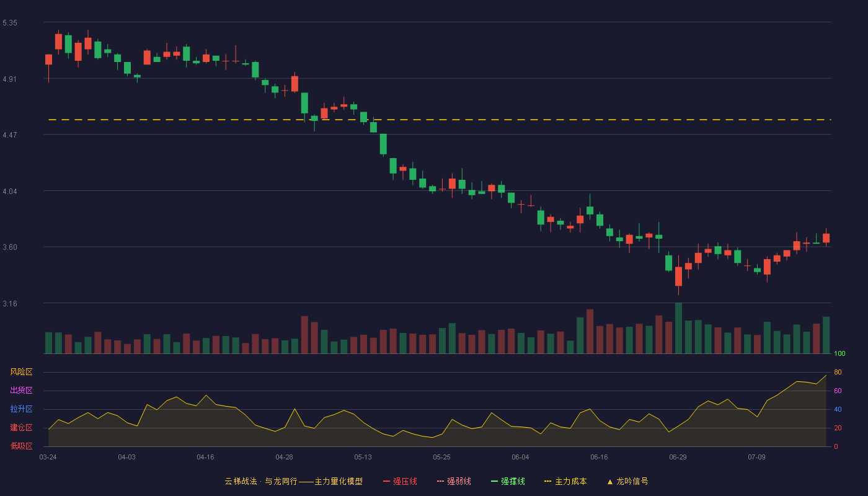Toggle the 强压线 red legend line icon
The width and height of the screenshot is (868, 496).
tap(386, 481)
